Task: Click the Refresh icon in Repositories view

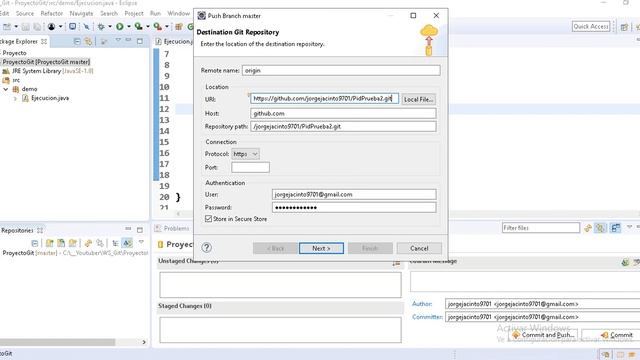Action: (88, 243)
